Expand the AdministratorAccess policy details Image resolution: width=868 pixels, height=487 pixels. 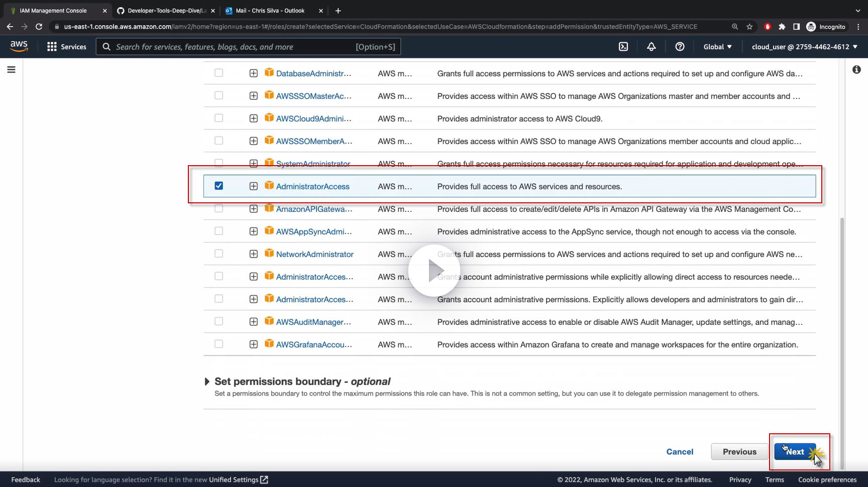254,186
